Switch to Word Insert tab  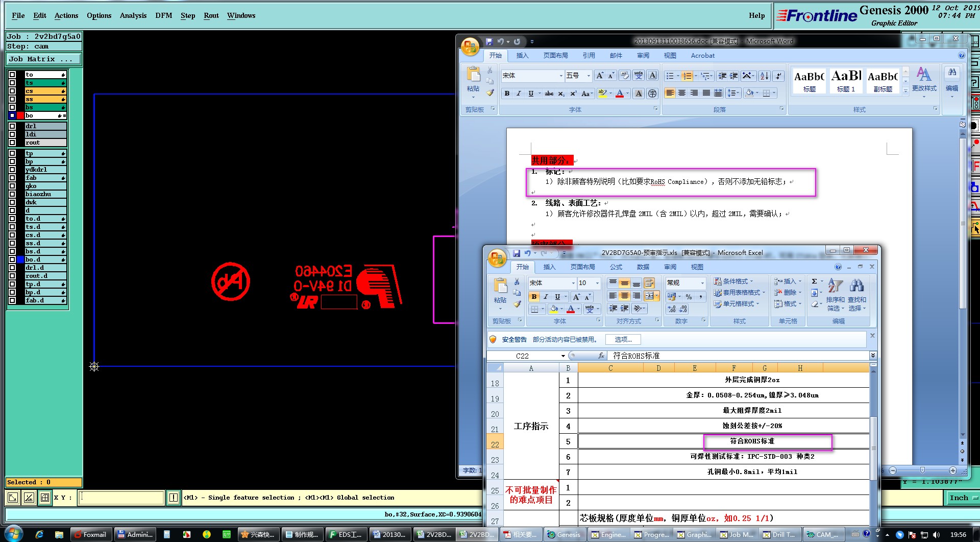pyautogui.click(x=522, y=56)
